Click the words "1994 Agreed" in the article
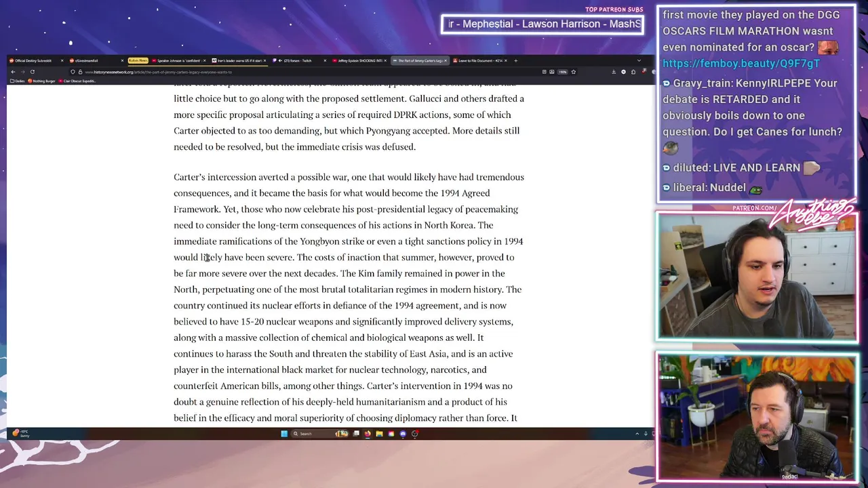Image resolution: width=868 pixels, height=488 pixels. click(464, 193)
